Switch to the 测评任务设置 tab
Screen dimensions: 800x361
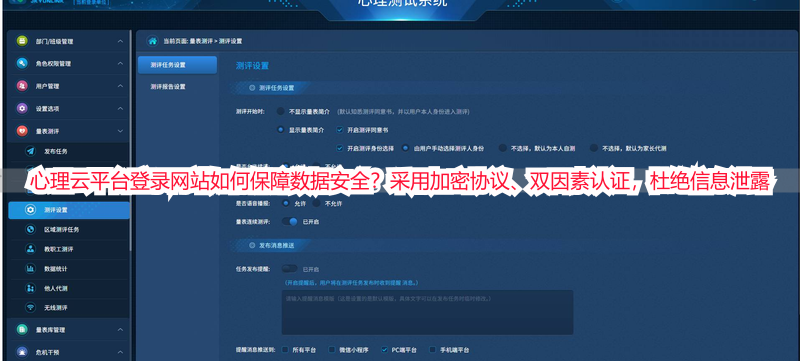[177, 65]
